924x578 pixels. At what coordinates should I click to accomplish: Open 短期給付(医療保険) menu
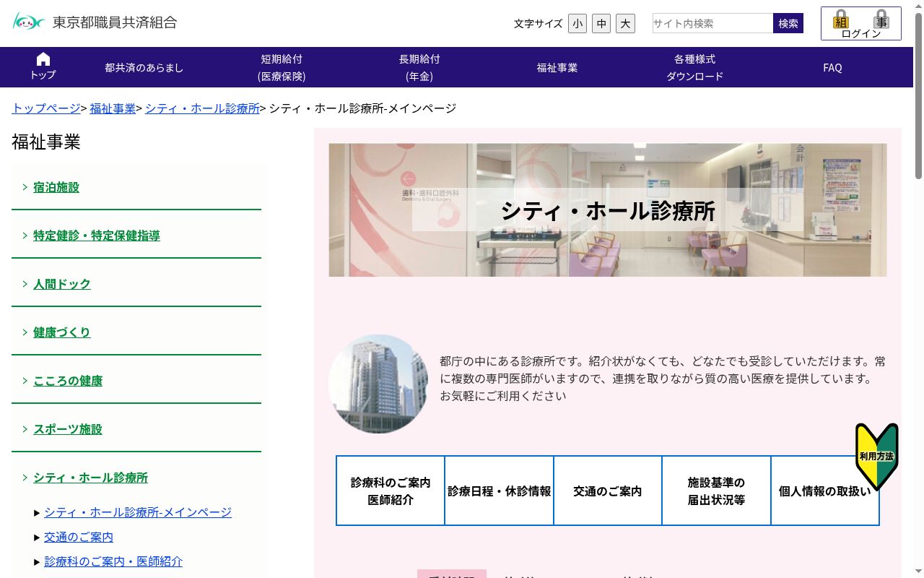pyautogui.click(x=282, y=67)
